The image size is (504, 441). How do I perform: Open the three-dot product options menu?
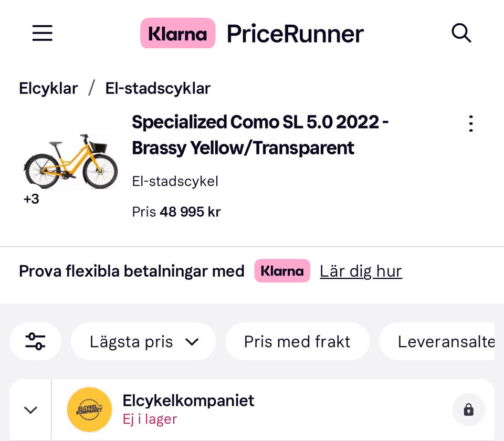click(x=471, y=124)
